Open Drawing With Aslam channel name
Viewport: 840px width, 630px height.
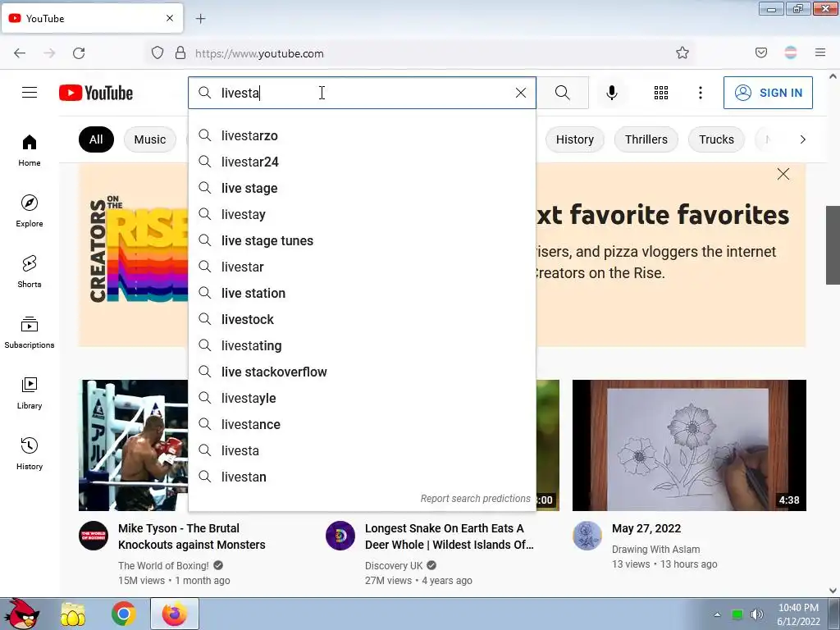point(655,550)
